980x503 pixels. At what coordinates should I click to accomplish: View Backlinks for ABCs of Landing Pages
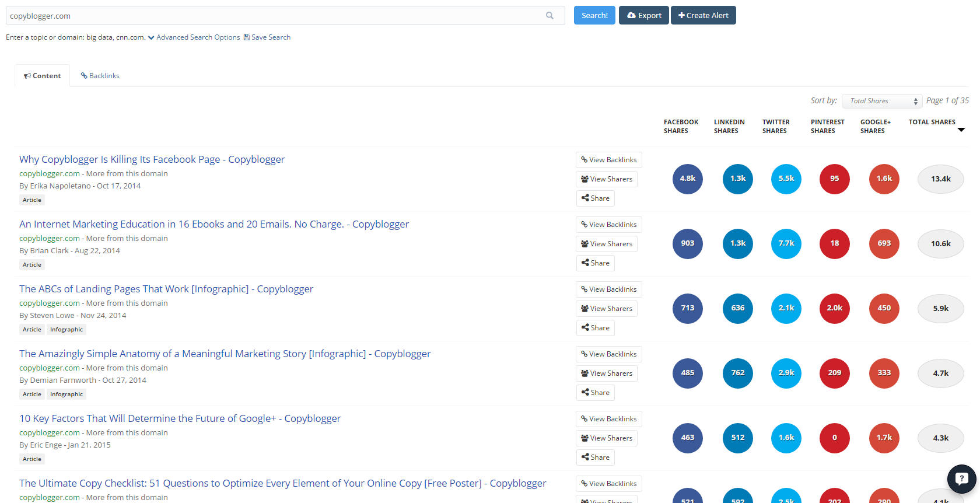609,289
